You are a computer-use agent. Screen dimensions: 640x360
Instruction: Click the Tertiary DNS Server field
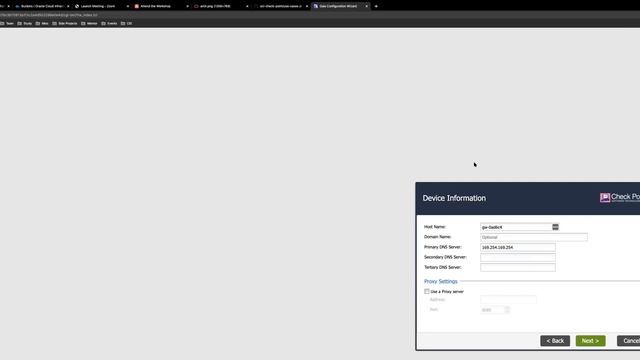tap(518, 267)
